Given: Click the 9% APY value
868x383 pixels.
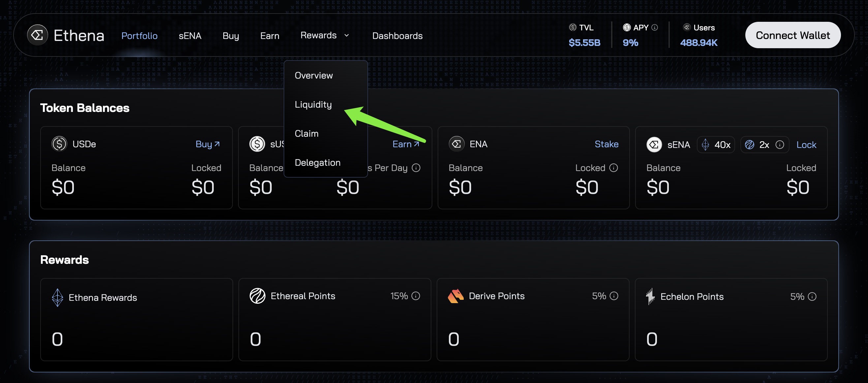Looking at the screenshot, I should (x=630, y=43).
